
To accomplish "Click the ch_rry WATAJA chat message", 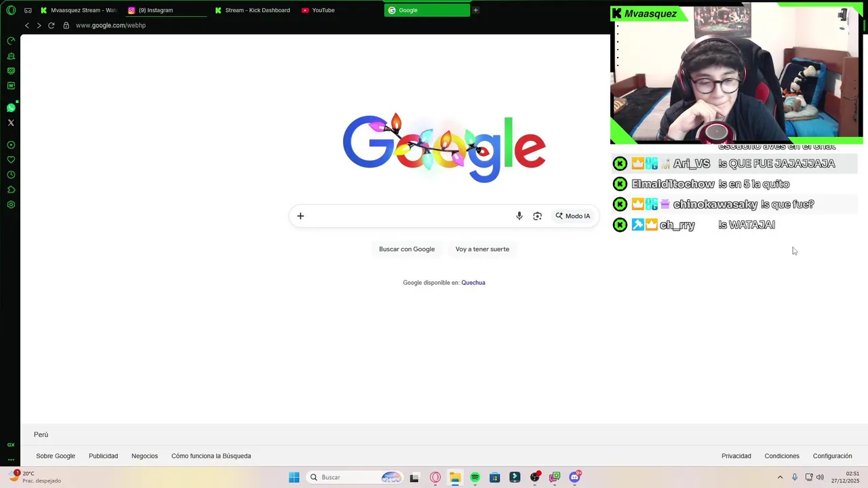I will 735,224.
